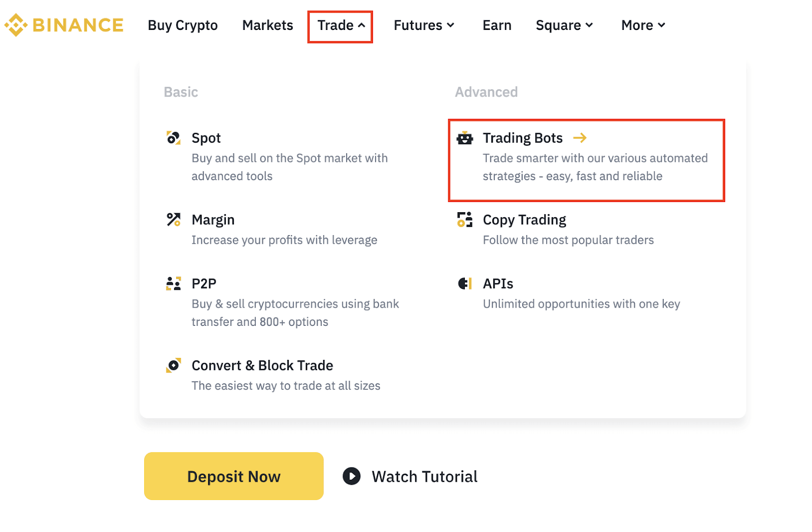Click the Margin percent icon

174,219
